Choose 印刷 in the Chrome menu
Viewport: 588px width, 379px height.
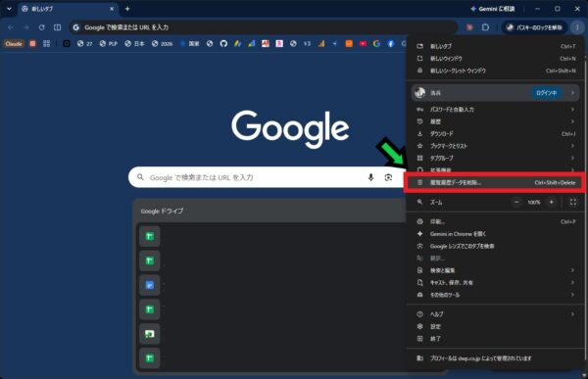click(496, 221)
